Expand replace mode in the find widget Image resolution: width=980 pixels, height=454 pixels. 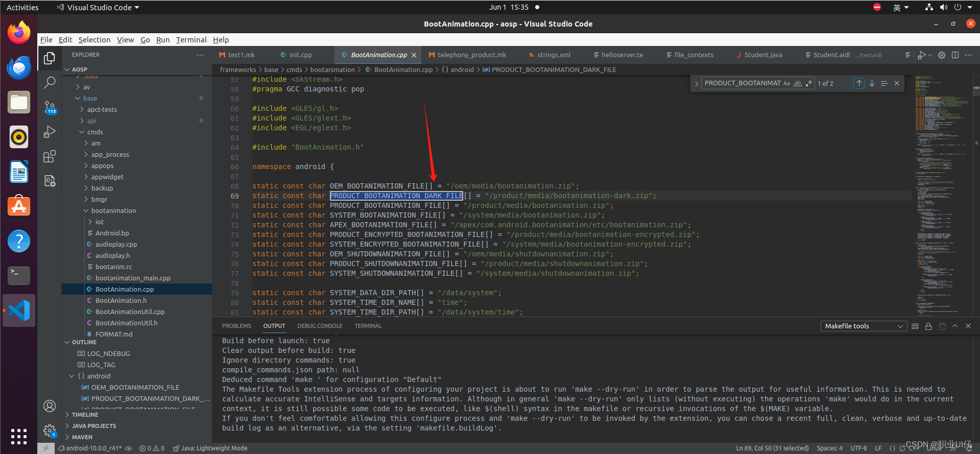[x=697, y=83]
